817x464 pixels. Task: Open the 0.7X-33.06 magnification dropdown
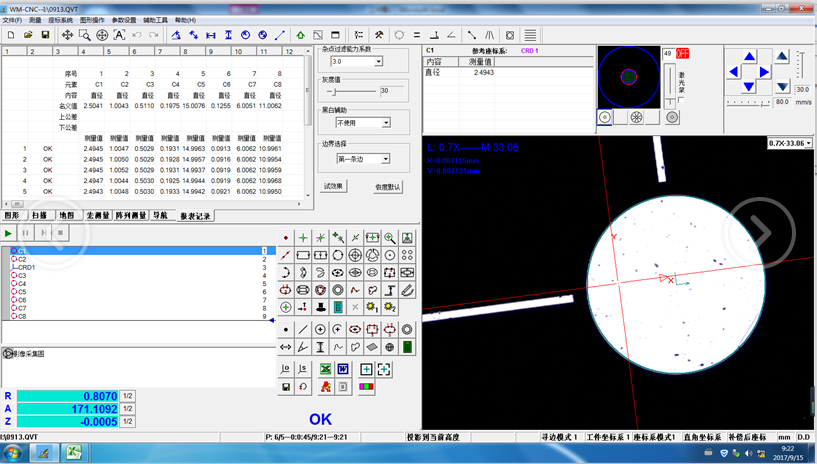click(808, 143)
